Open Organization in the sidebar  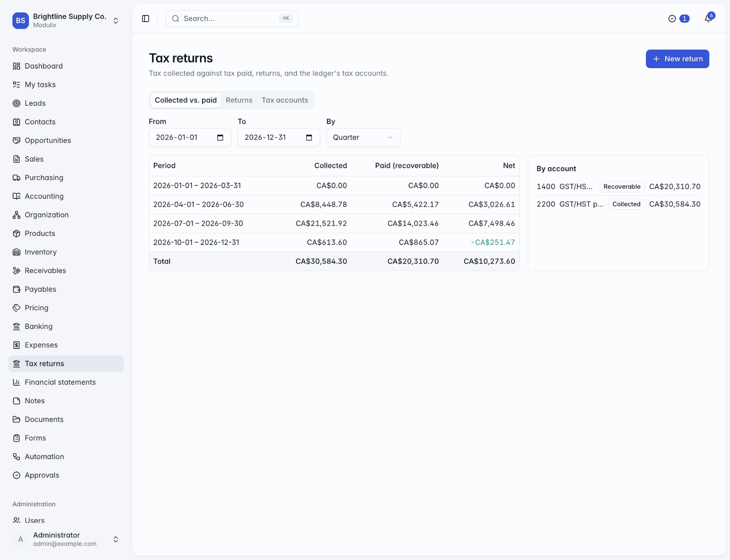(x=66, y=215)
